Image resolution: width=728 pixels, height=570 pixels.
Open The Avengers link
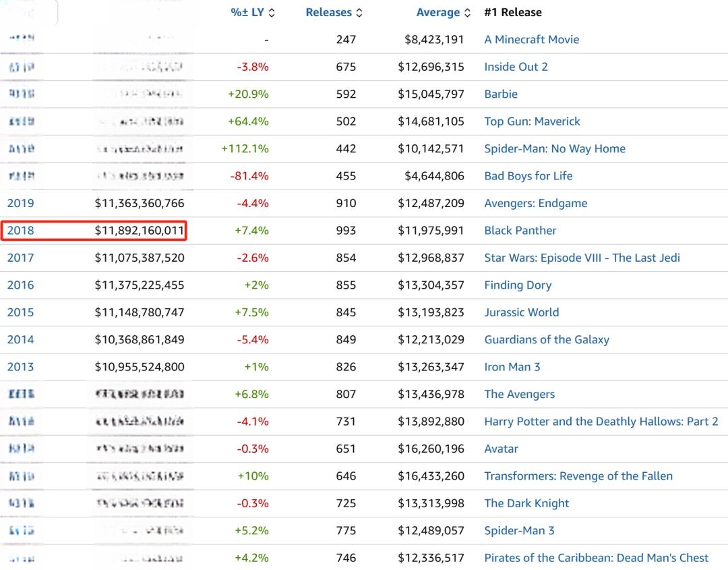pyautogui.click(x=520, y=395)
